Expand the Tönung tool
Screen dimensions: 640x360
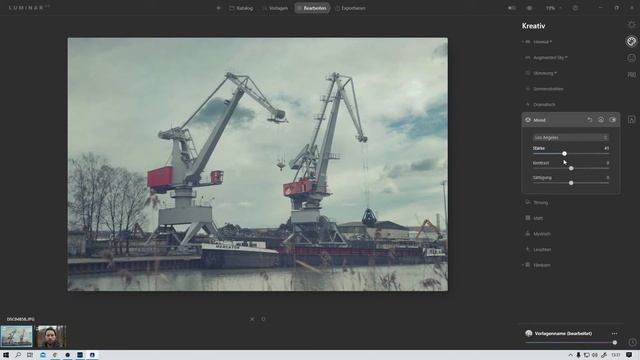coord(540,202)
